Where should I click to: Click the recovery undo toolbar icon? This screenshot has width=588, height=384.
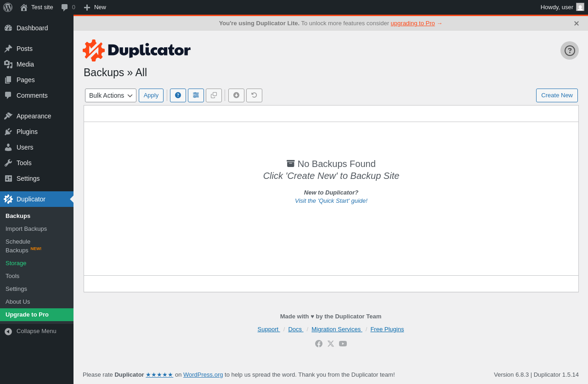[x=254, y=95]
